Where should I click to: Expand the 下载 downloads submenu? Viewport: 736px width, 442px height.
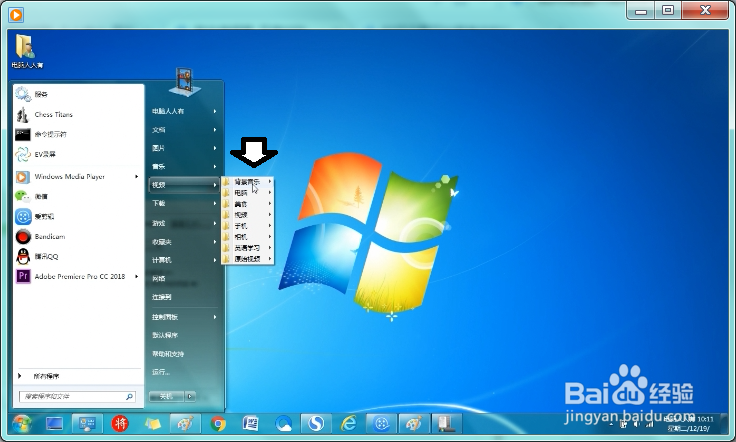[x=184, y=203]
